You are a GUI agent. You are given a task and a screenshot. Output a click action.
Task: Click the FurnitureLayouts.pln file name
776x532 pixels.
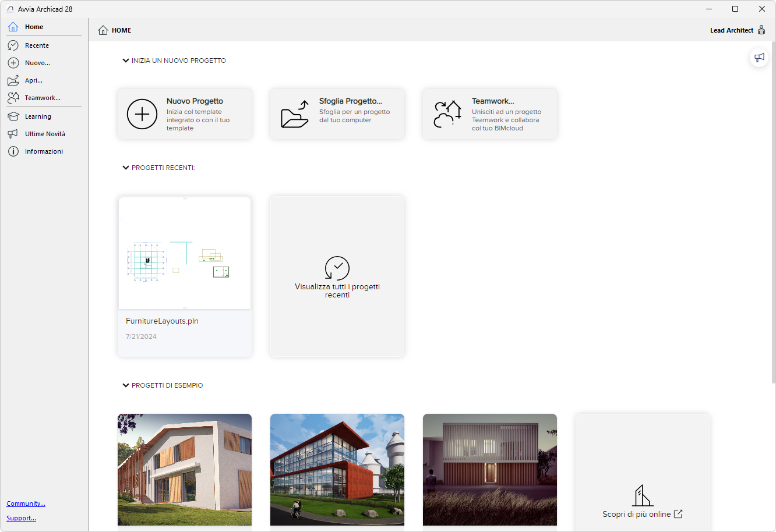coord(162,321)
